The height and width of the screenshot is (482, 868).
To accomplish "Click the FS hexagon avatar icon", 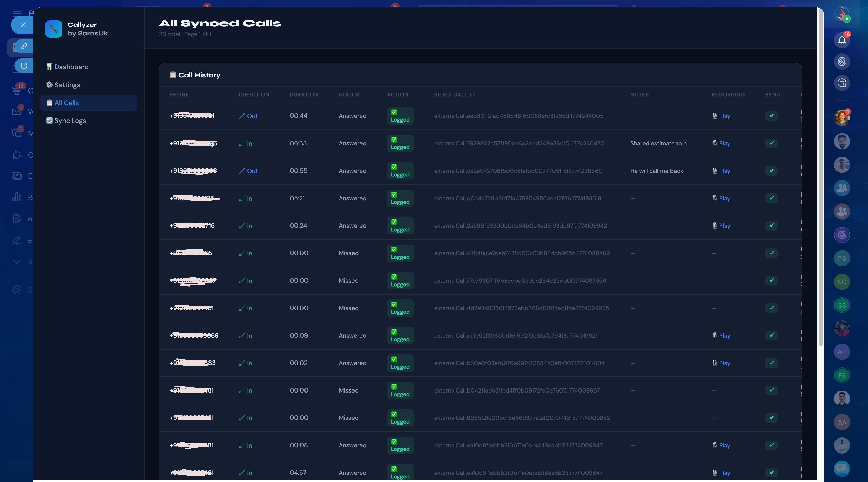I will [x=842, y=375].
